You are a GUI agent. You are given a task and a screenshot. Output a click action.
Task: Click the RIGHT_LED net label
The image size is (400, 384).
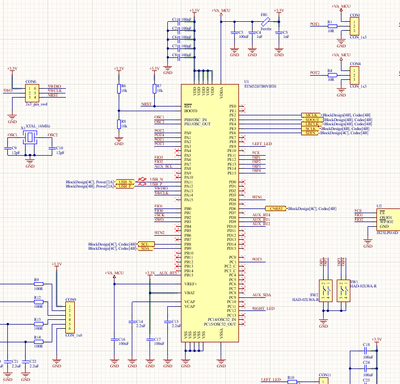[x=264, y=308]
